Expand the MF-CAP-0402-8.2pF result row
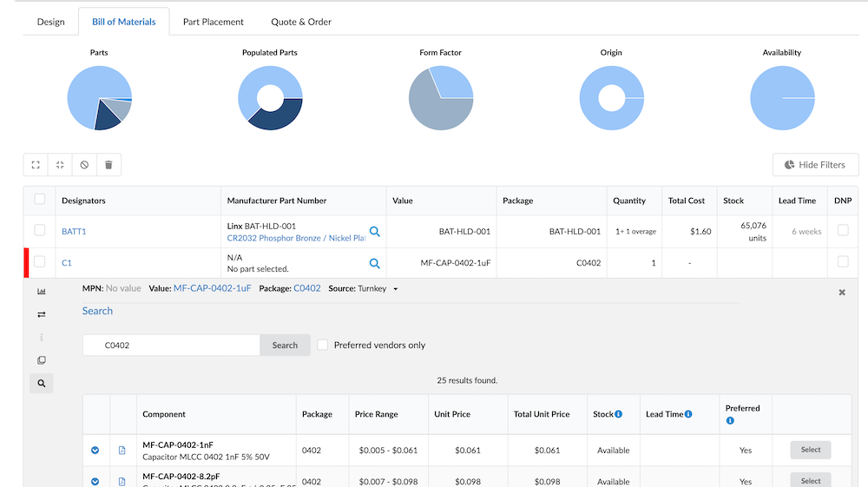The image size is (868, 487). point(95,481)
